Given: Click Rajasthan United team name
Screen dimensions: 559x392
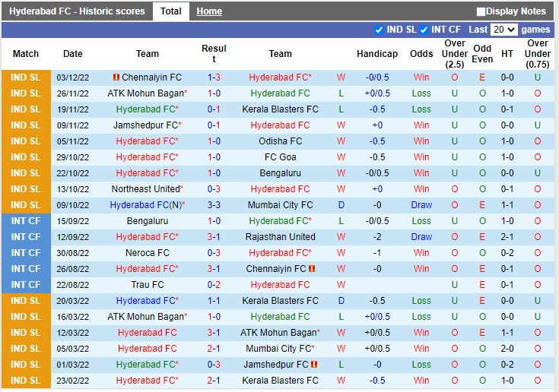Looking at the screenshot, I should [x=280, y=237].
